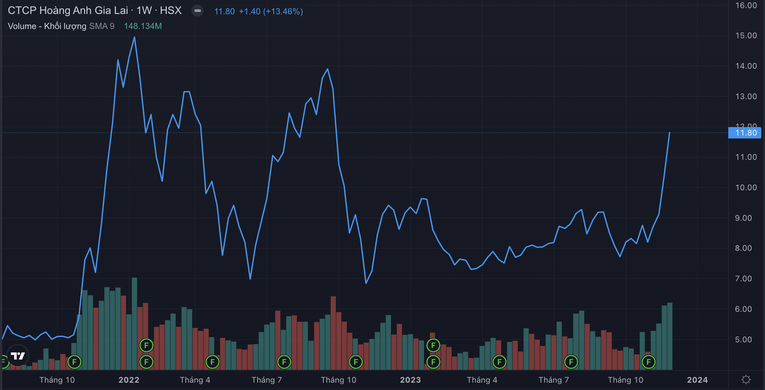Click the upper F event marker near 2023
765x390 pixels.
(x=433, y=345)
